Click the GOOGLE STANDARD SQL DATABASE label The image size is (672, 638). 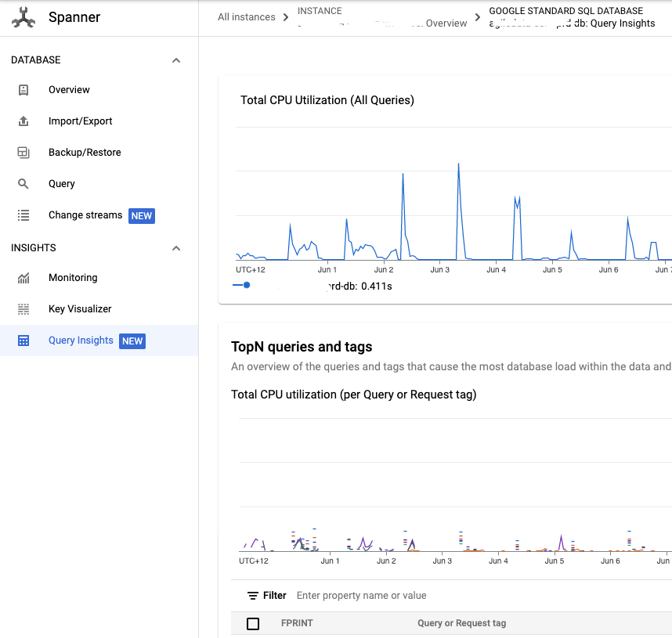coord(565,11)
